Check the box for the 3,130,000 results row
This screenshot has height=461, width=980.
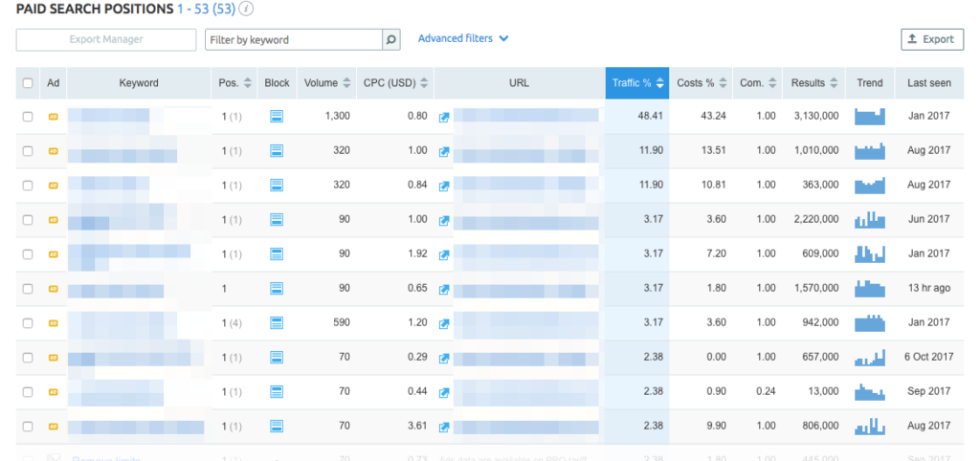point(28,116)
